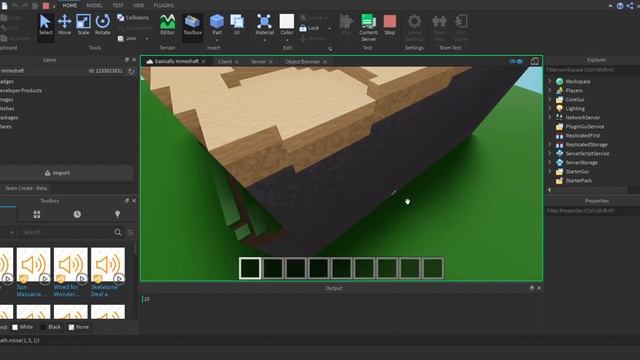Screen dimensions: 640x360
Task: Click the red stop square in quick access bar
Action: point(46,6)
